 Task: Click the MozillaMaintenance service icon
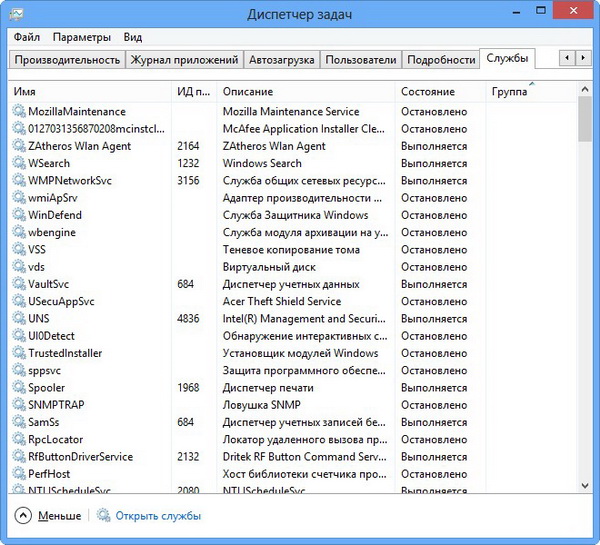(x=19, y=111)
